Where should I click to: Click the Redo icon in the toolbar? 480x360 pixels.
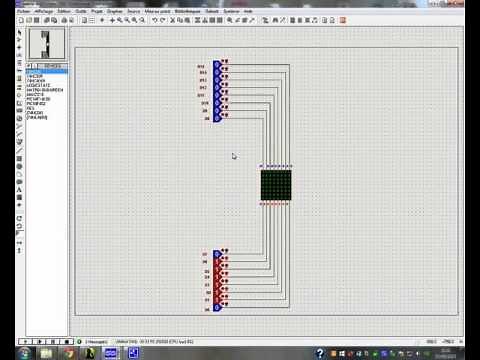(163, 20)
